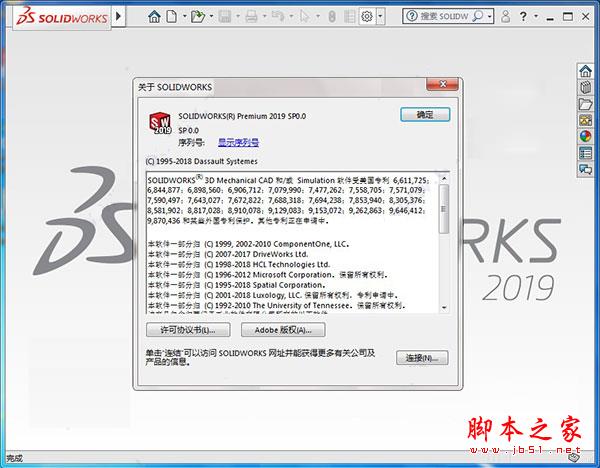
Task: Click the scroll up arrow in license text
Action: coord(444,178)
